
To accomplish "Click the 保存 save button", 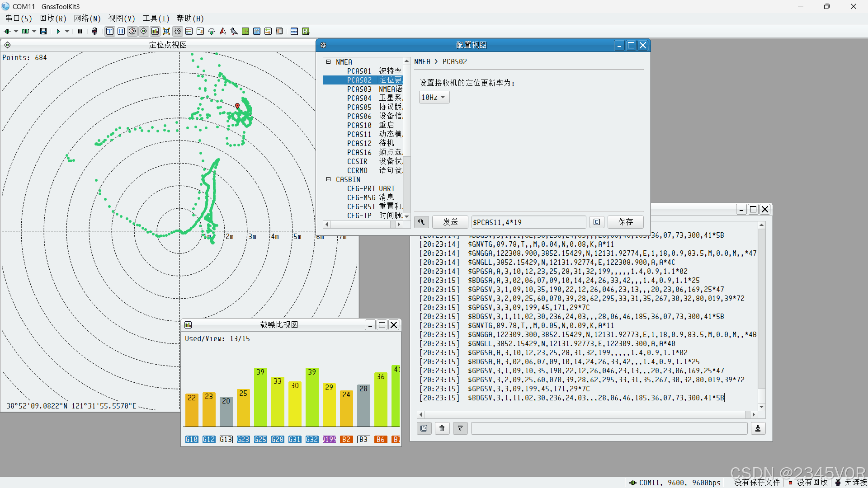I will pyautogui.click(x=626, y=222).
